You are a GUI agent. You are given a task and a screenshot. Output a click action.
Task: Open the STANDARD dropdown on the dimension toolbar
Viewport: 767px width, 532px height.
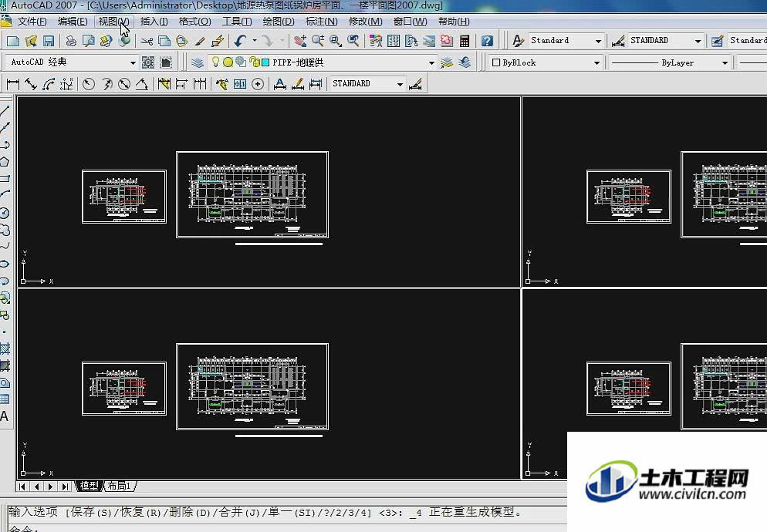400,84
